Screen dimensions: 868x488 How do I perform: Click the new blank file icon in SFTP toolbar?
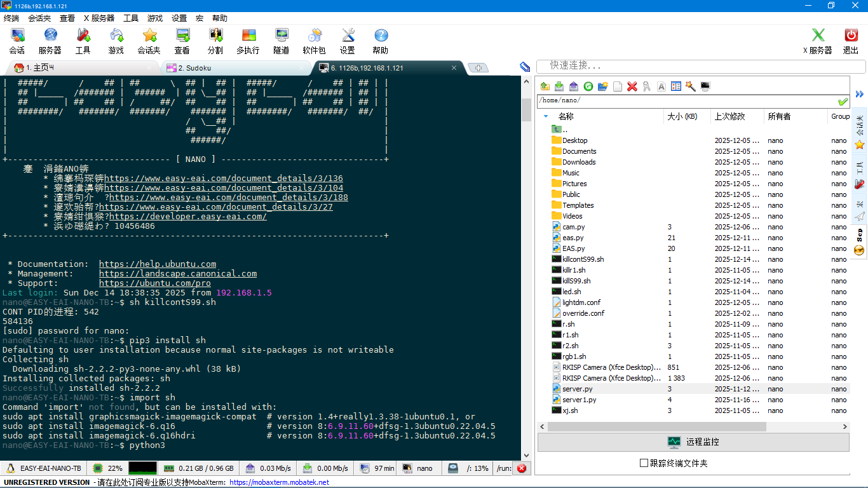click(618, 86)
